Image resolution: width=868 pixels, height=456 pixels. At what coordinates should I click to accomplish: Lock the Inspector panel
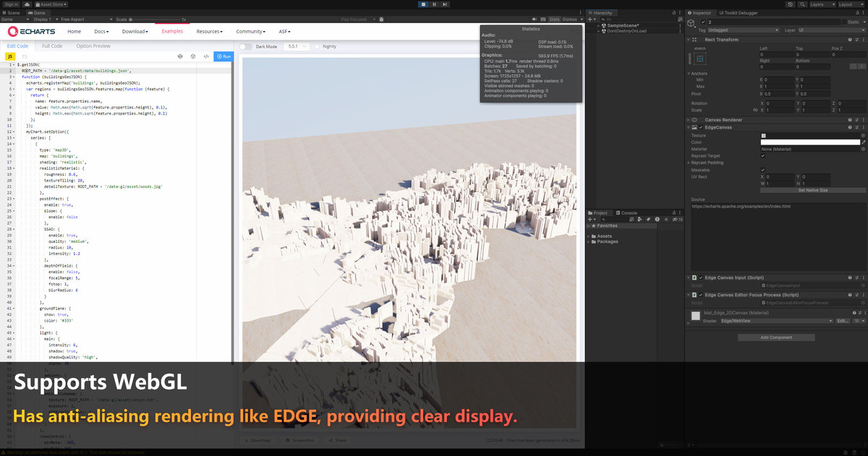856,12
